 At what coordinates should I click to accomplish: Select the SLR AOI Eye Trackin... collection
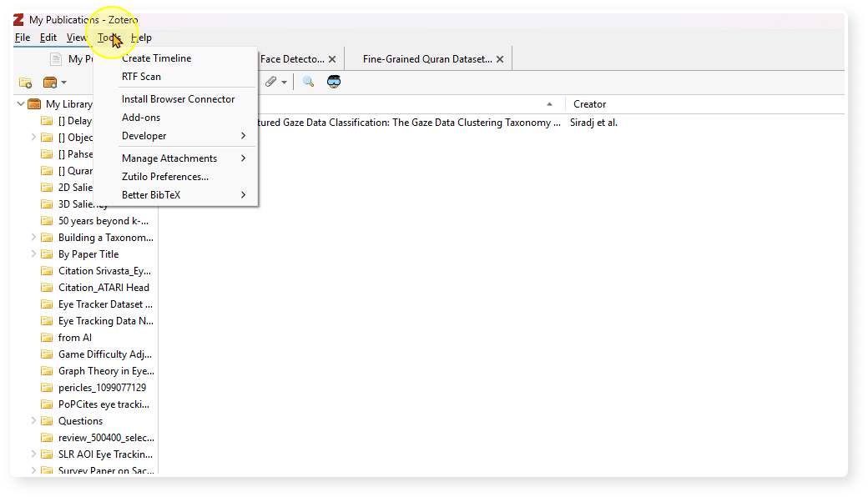click(105, 454)
